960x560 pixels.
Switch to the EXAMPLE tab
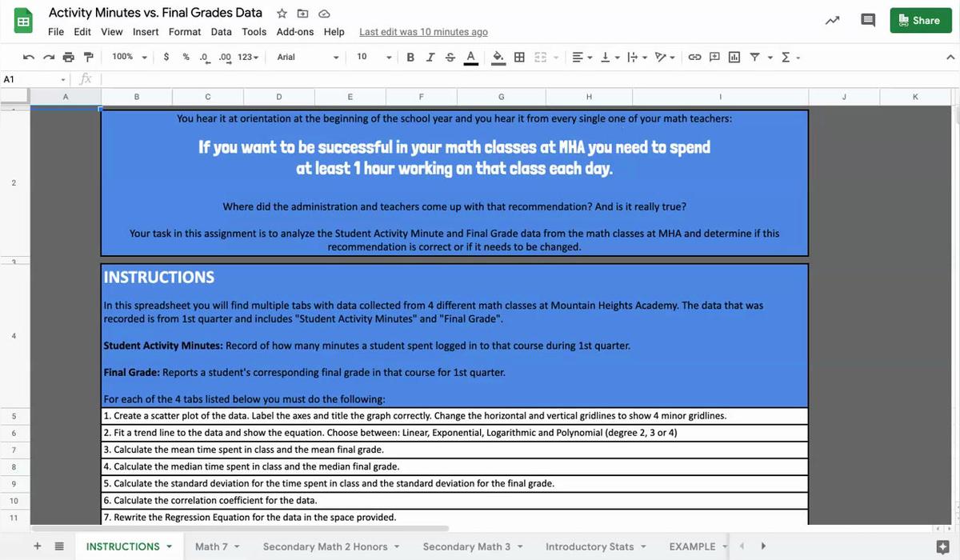click(692, 546)
